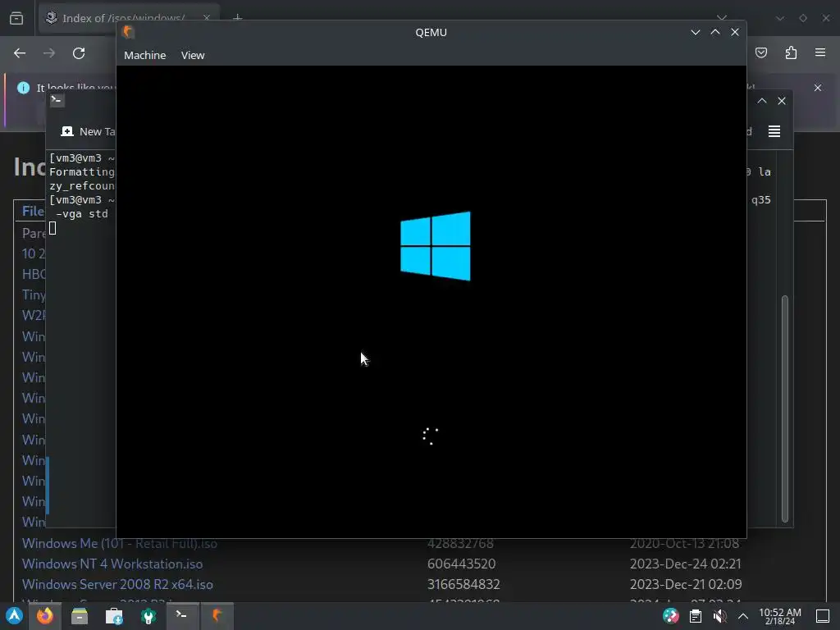Image resolution: width=840 pixels, height=630 pixels.
Task: Maximize the QEMU window
Action: coord(715,32)
